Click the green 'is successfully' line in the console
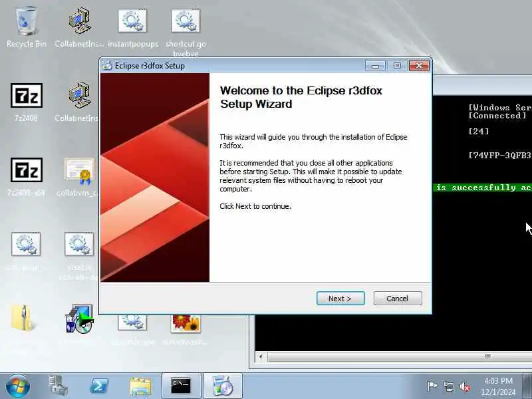 483,188
